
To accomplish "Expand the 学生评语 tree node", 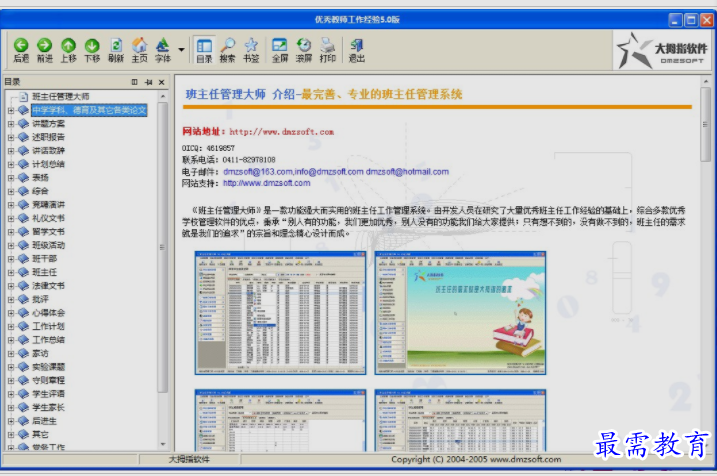I will pos(11,394).
